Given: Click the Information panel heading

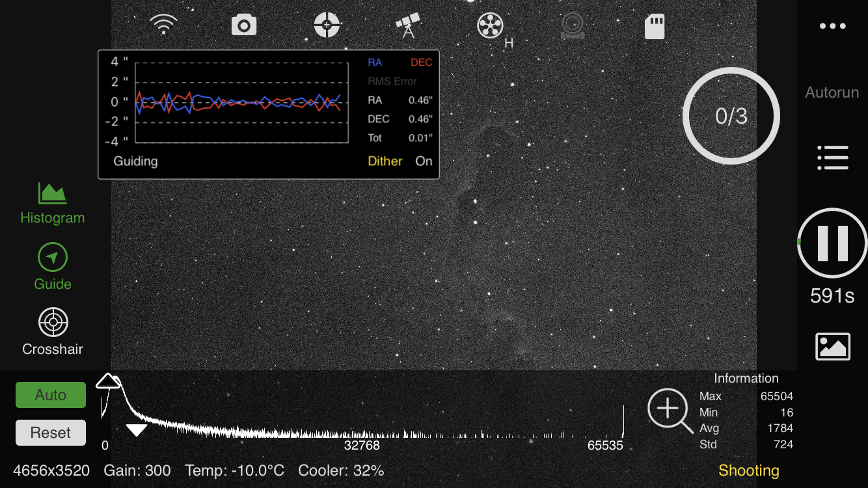Looking at the screenshot, I should pyautogui.click(x=746, y=379).
